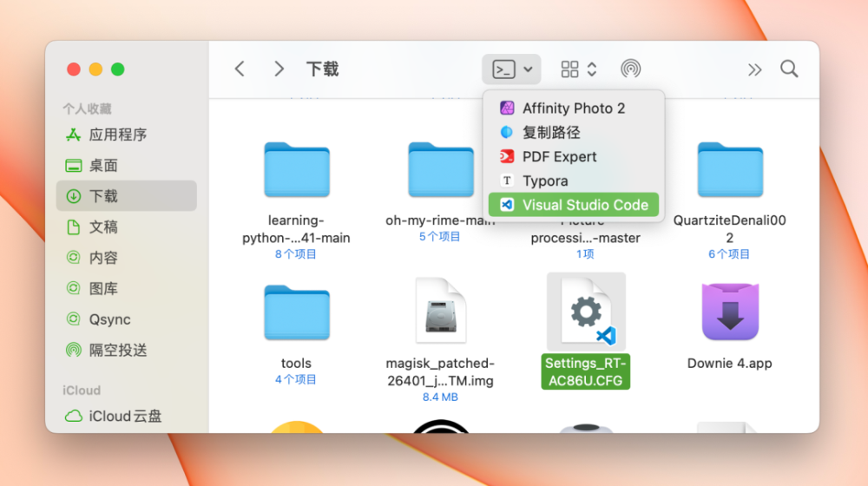The height and width of the screenshot is (486, 868).
Task: Select the tools folder
Action: tap(297, 312)
